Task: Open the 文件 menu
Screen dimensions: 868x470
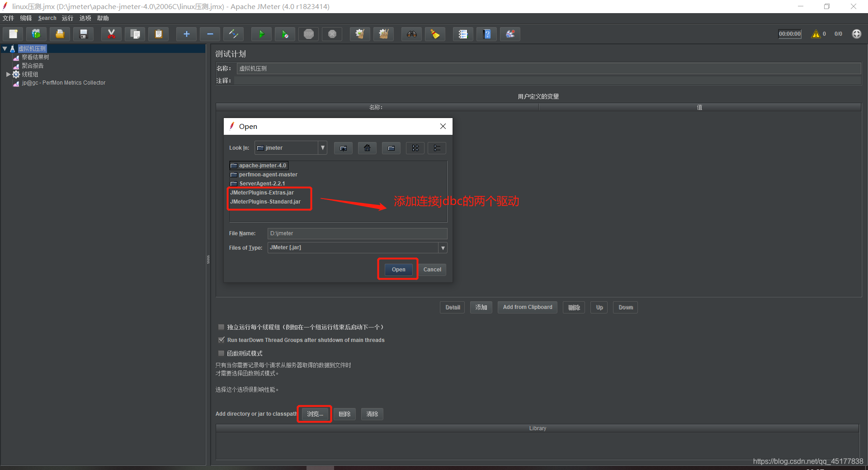Action: (x=9, y=18)
